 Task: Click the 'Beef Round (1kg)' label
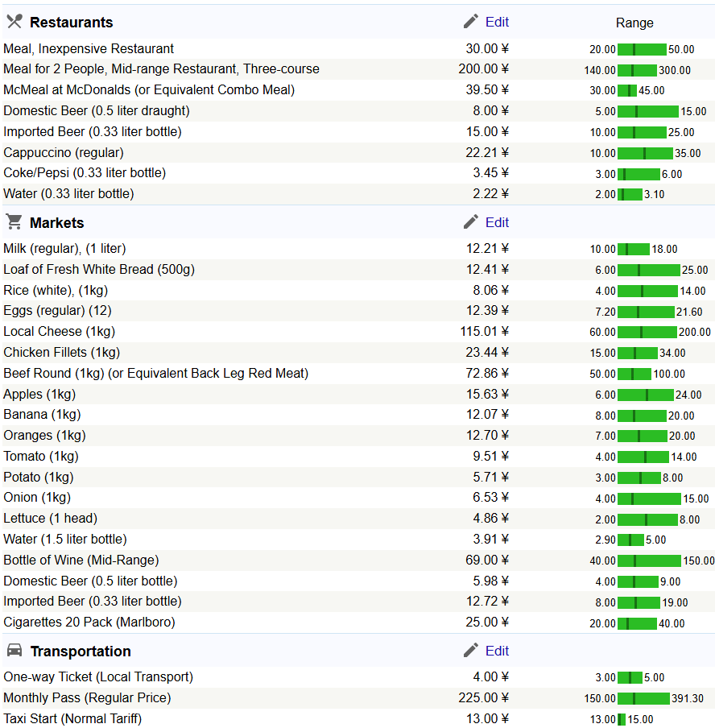[155, 374]
